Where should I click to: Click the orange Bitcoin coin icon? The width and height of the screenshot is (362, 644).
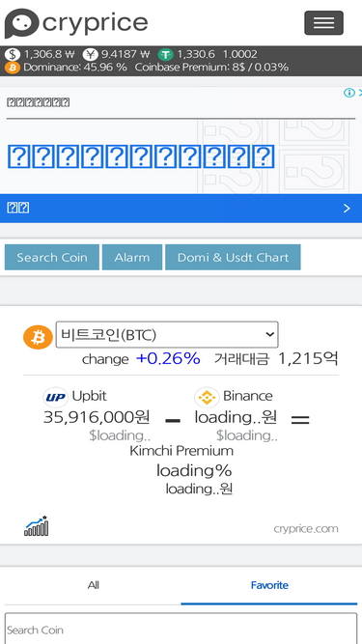pyautogui.click(x=38, y=338)
